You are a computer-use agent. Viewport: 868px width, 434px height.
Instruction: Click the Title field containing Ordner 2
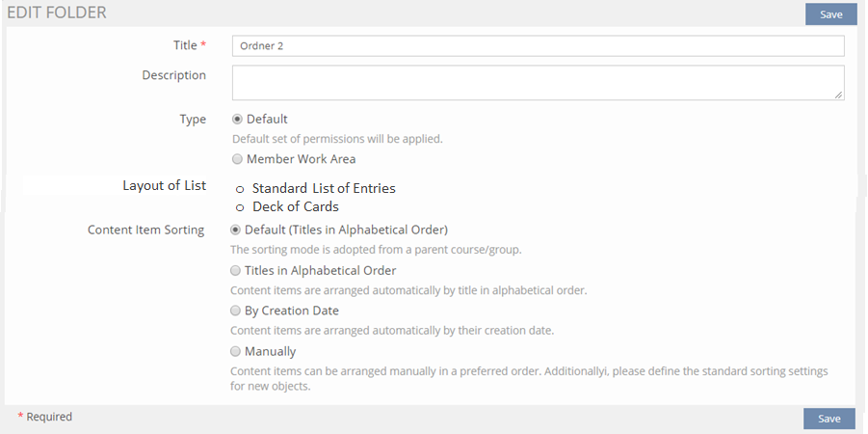[538, 46]
